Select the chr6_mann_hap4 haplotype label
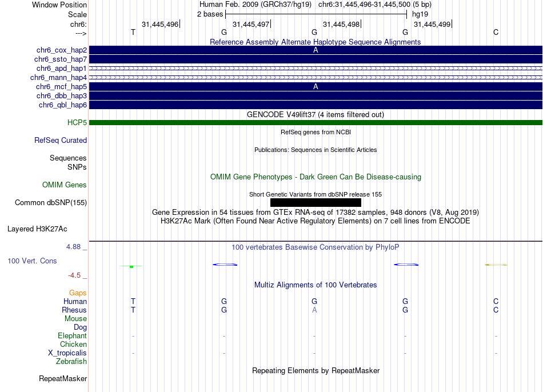Screen dimensions: 543x392 [x=58, y=78]
